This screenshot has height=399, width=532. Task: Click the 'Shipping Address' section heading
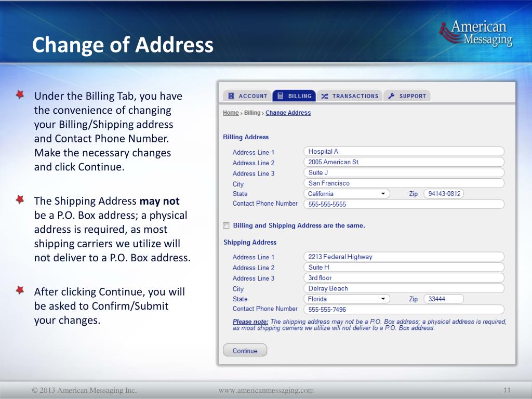(250, 242)
